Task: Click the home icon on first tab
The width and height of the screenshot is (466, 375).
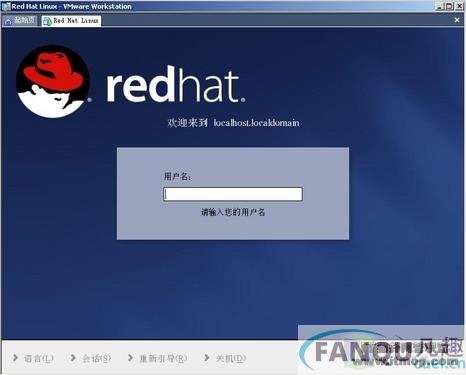Action: [x=8, y=21]
